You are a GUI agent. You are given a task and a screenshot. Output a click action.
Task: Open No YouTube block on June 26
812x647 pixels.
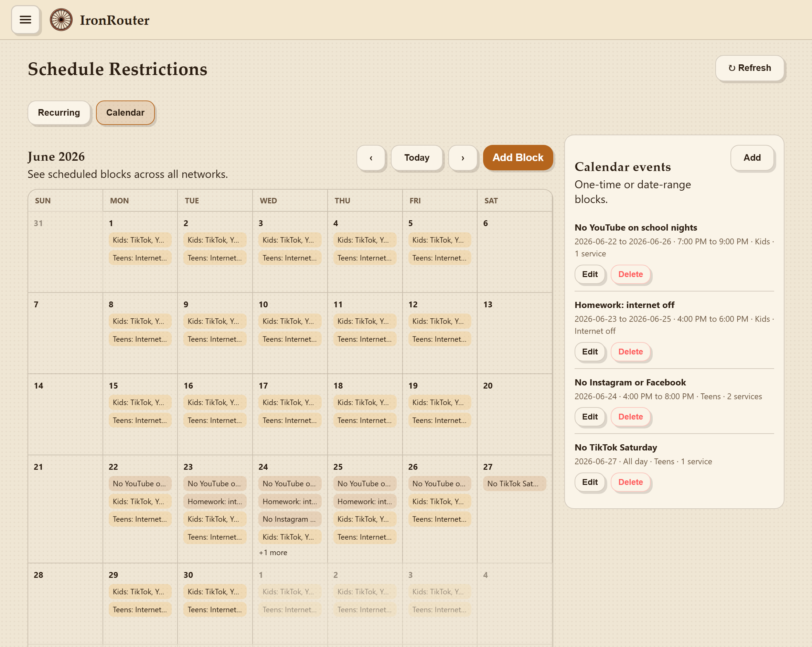point(439,484)
